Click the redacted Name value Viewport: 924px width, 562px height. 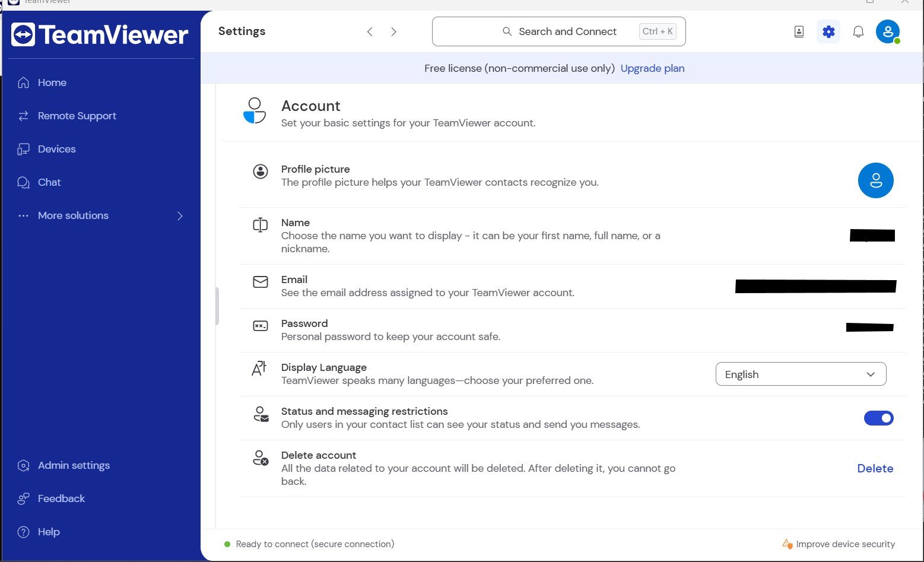click(x=872, y=235)
